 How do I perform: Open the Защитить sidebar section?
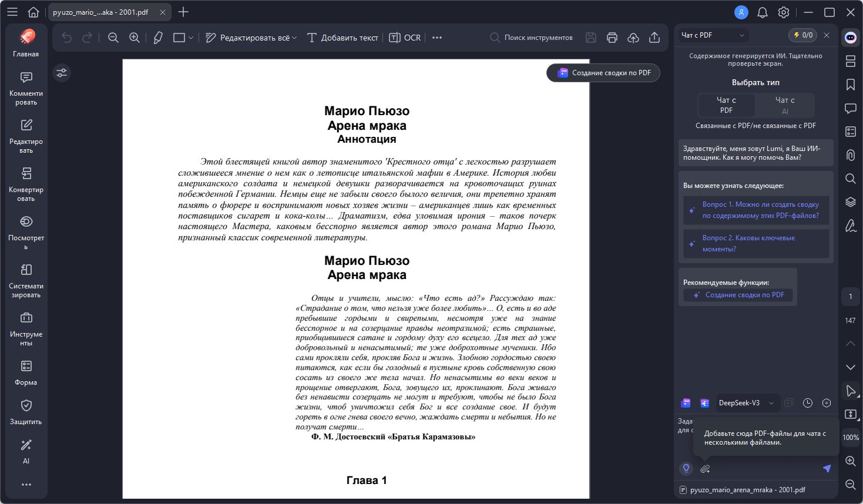(26, 412)
